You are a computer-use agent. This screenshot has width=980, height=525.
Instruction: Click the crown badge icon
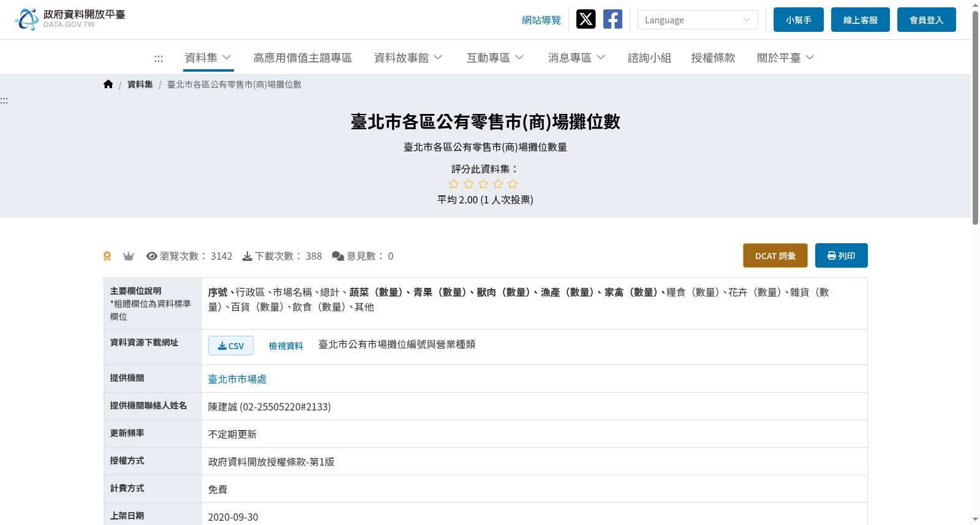129,256
